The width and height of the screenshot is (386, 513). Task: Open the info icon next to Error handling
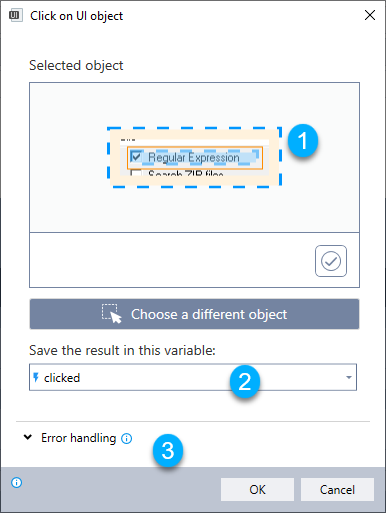click(126, 438)
